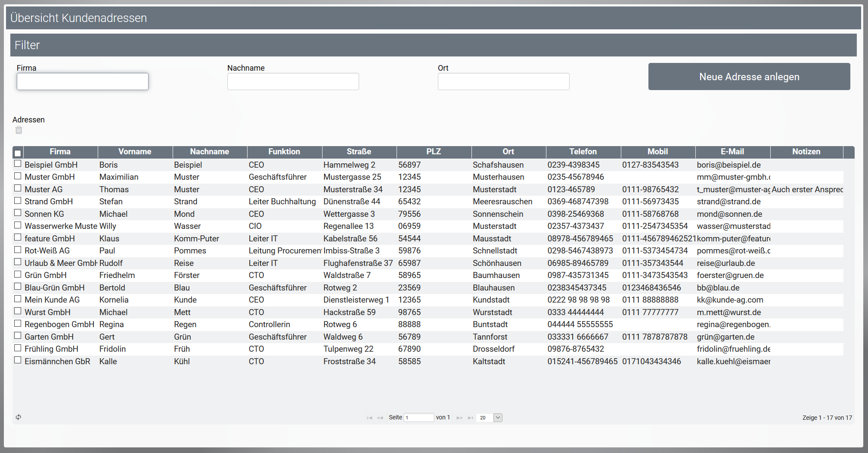Focus the Firma filter input field
The height and width of the screenshot is (453, 868).
[83, 81]
